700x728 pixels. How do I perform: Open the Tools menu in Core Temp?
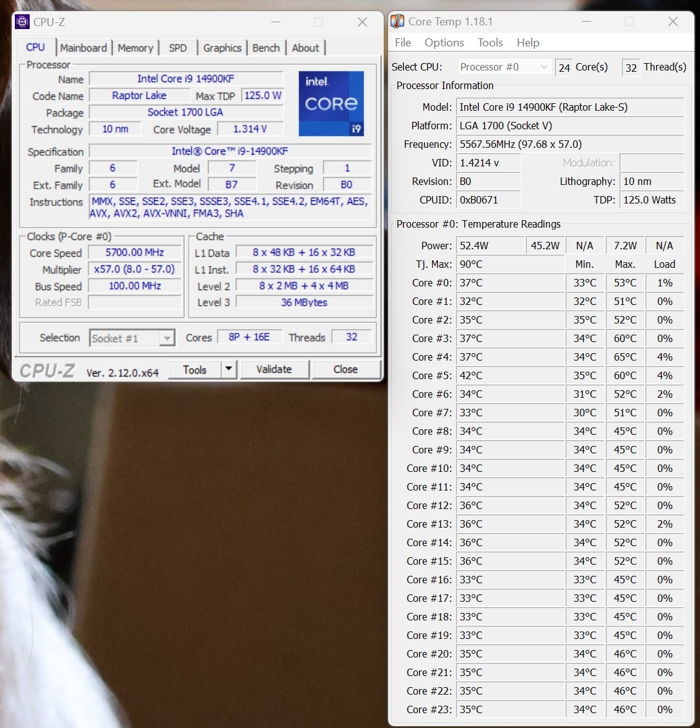coord(490,43)
